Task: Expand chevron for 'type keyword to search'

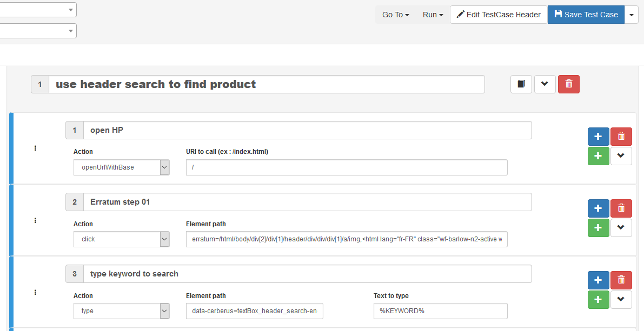Action: coord(621,300)
